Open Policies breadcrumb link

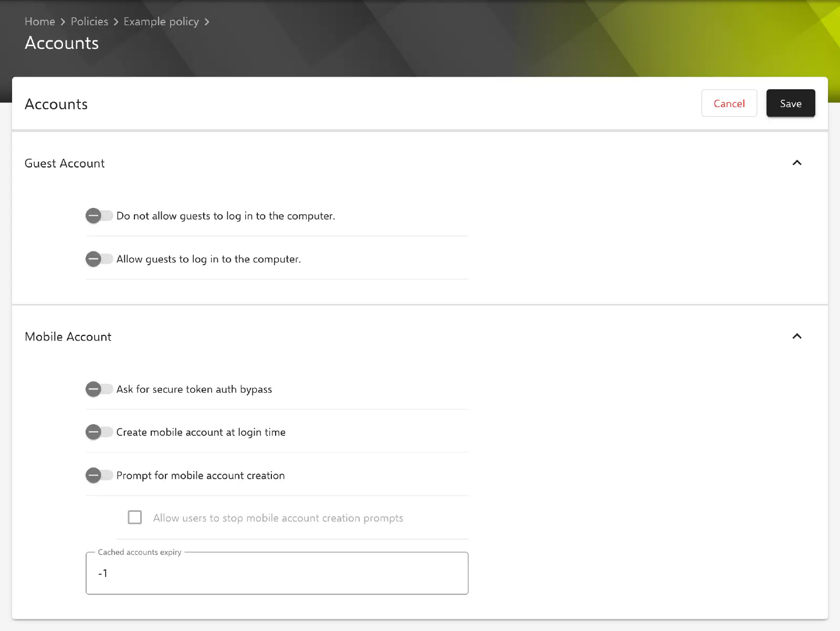[89, 22]
